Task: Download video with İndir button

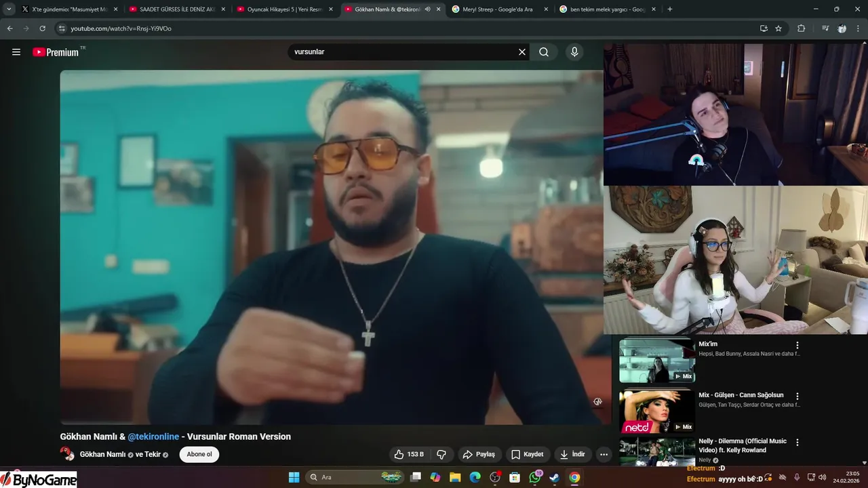Action: (572, 454)
